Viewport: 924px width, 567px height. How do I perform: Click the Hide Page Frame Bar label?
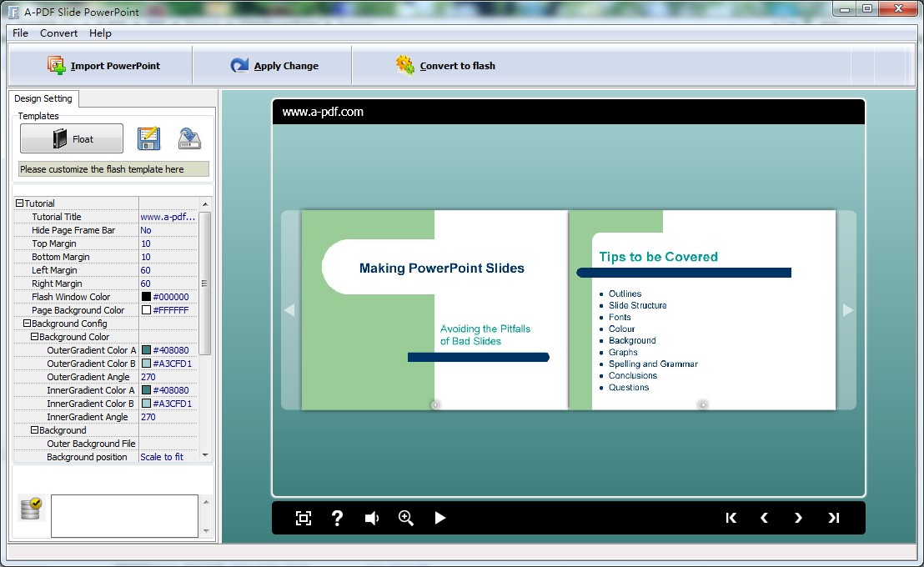pos(73,230)
